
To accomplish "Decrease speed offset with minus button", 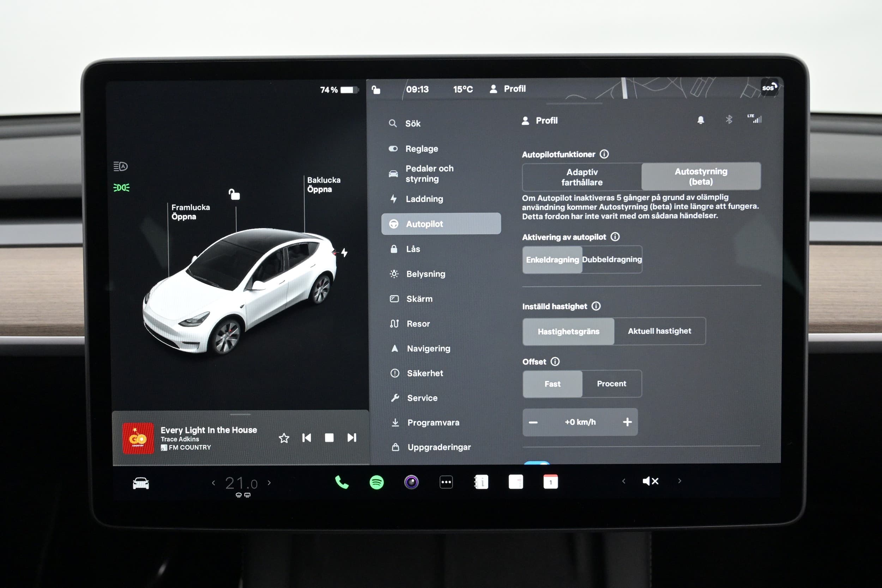I will coord(533,422).
